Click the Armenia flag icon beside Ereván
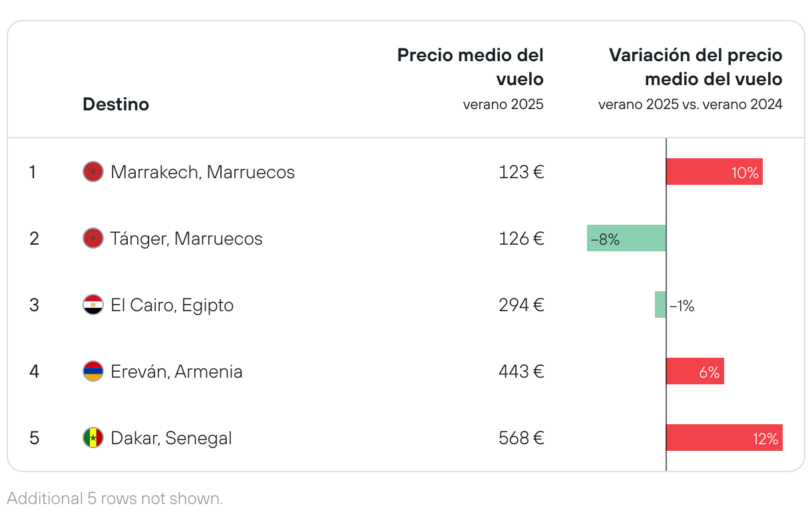 click(x=93, y=371)
